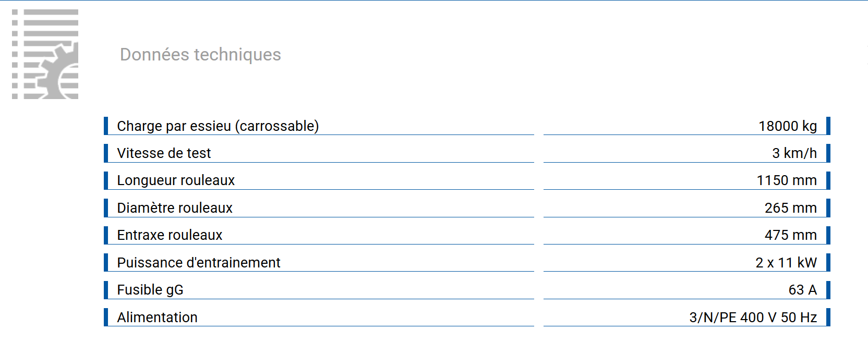Click the 475 mm value
This screenshot has height=342, width=868.
tap(790, 235)
